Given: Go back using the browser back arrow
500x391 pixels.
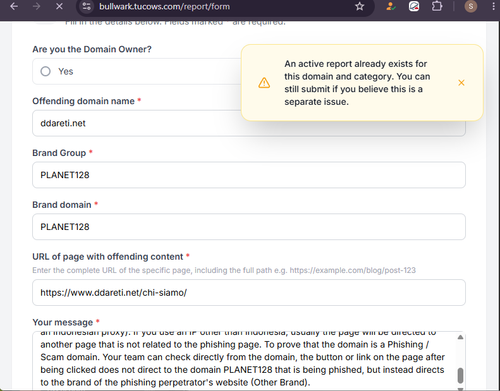Looking at the screenshot, I should [x=14, y=6].
